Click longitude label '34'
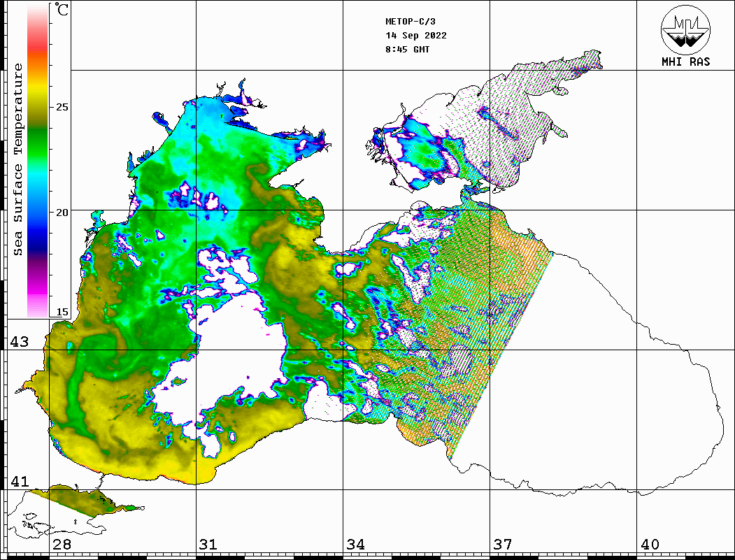This screenshot has height=560, width=735. coord(356,545)
